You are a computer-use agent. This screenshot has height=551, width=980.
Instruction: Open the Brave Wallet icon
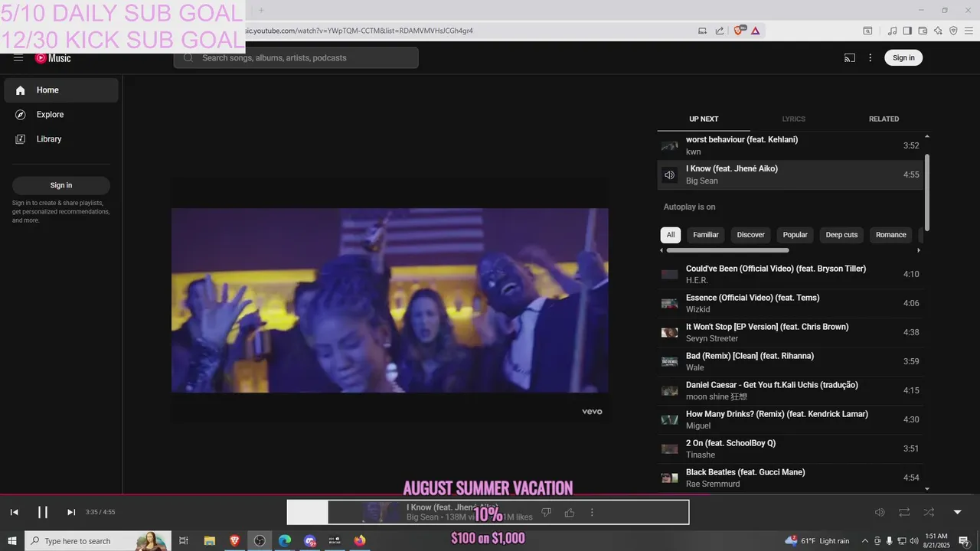tap(923, 31)
